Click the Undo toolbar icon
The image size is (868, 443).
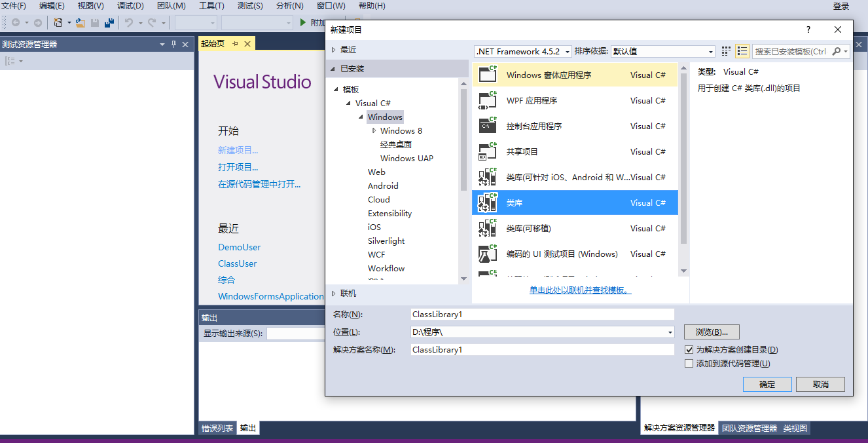pyautogui.click(x=129, y=22)
